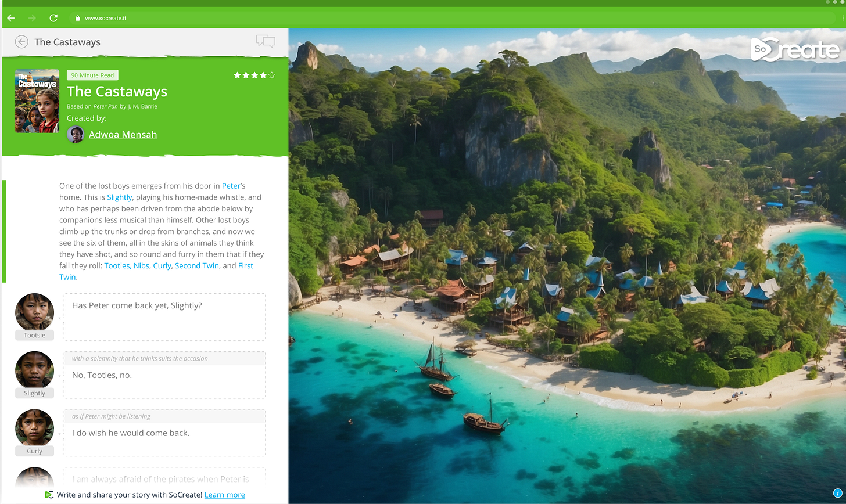
Task: Click the small SoCreate icon in footer banner
Action: pyautogui.click(x=49, y=495)
